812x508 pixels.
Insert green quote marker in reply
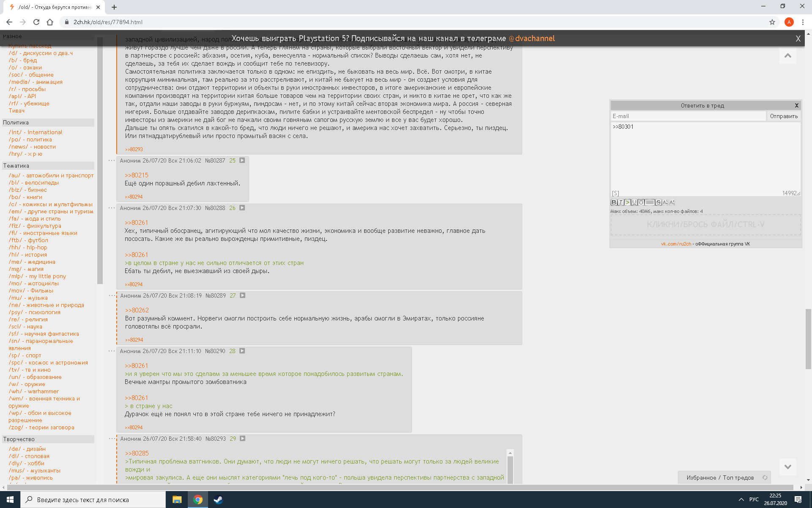[x=628, y=202]
